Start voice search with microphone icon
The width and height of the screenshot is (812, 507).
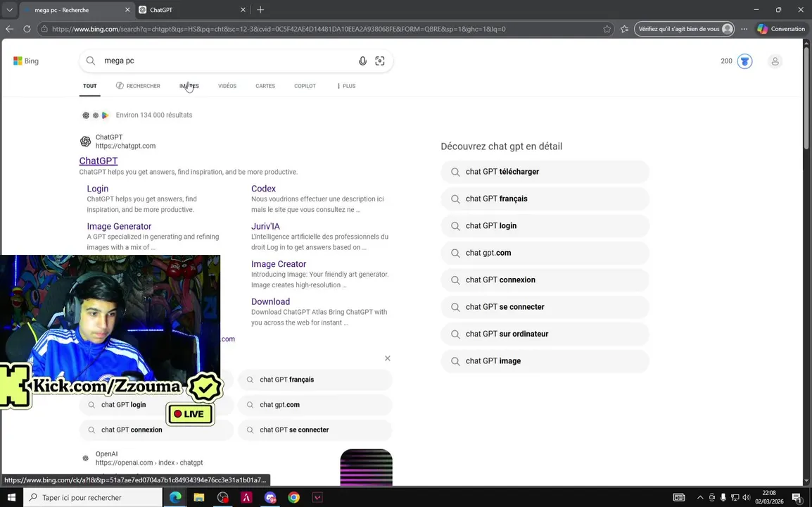(x=362, y=61)
